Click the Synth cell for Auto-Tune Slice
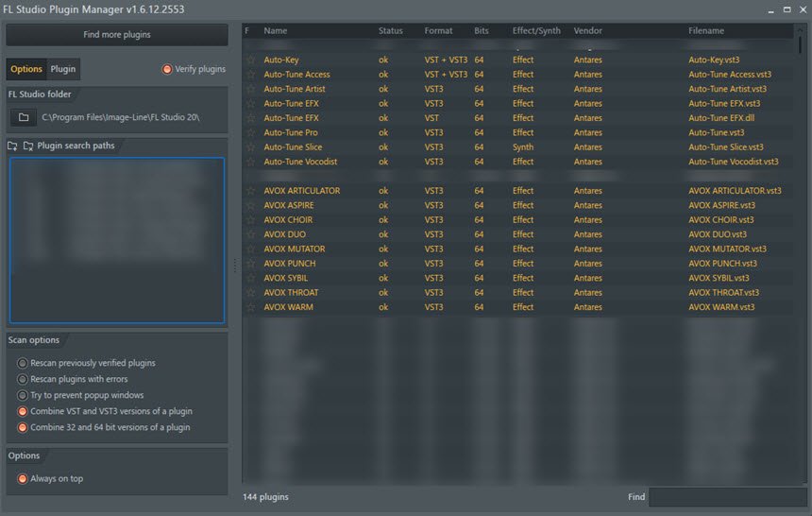Viewport: 812px width, 516px height. (x=522, y=146)
